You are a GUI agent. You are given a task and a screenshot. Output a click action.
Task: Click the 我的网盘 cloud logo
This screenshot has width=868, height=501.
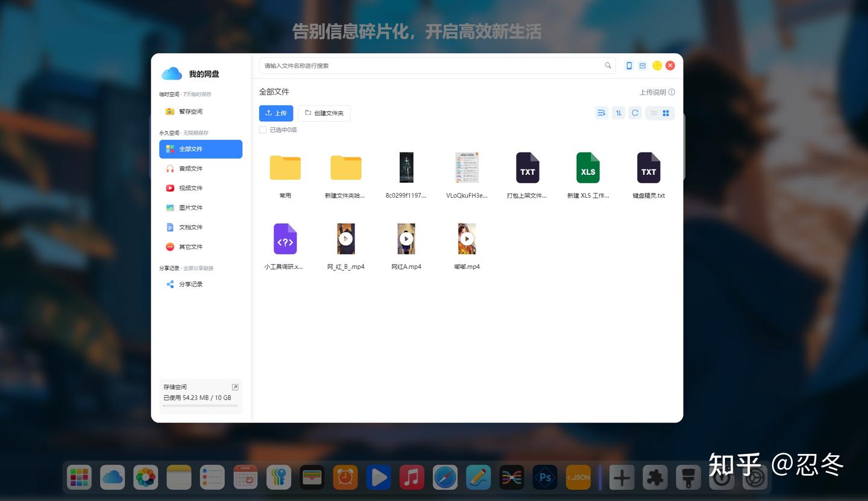(x=172, y=74)
